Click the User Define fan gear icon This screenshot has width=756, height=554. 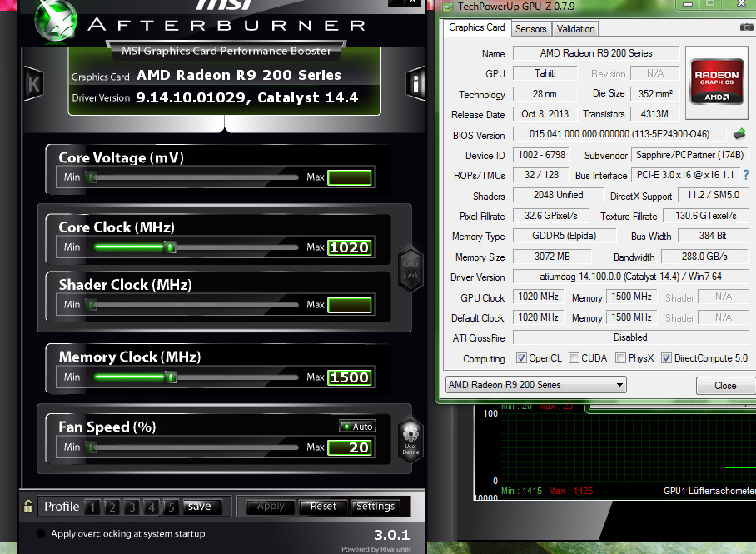click(410, 438)
